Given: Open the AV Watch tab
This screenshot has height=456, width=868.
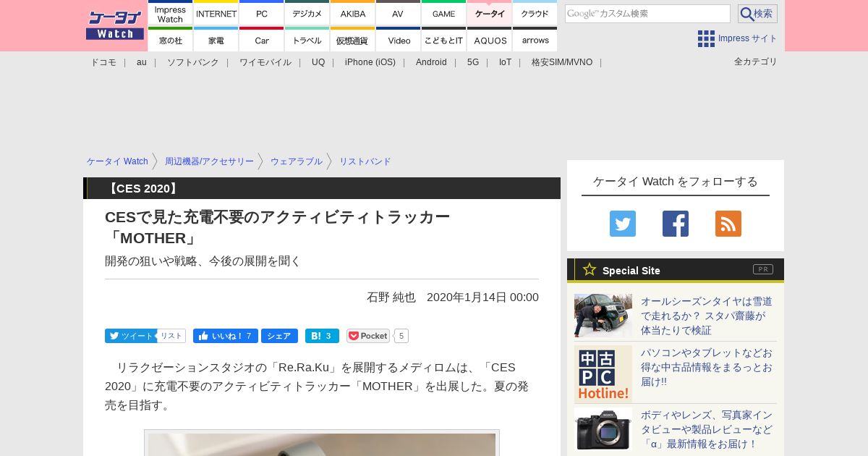Looking at the screenshot, I should (399, 13).
